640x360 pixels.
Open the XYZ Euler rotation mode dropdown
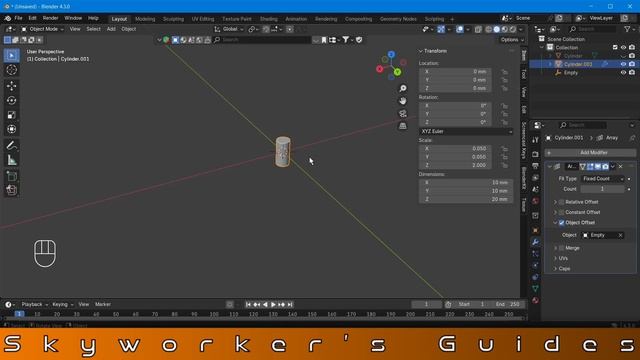(x=466, y=131)
